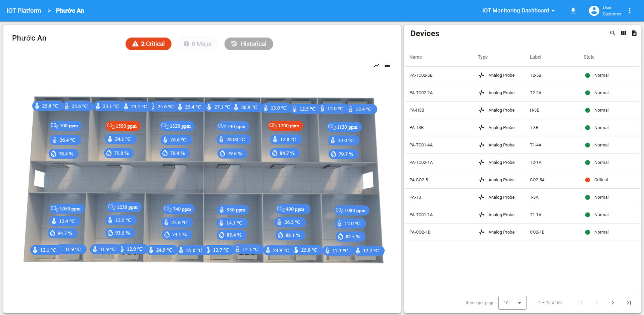Search devices with magnifier icon
The height and width of the screenshot is (315, 644).
click(612, 33)
